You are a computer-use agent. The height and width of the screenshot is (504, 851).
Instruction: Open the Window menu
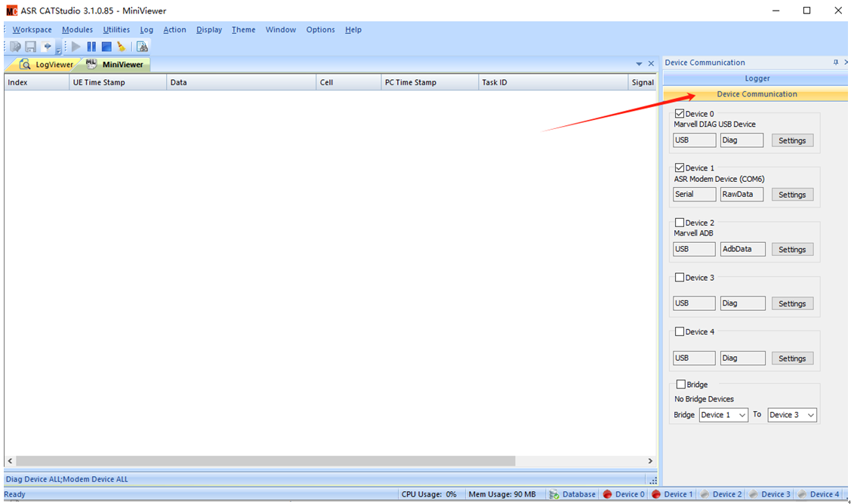tap(281, 30)
